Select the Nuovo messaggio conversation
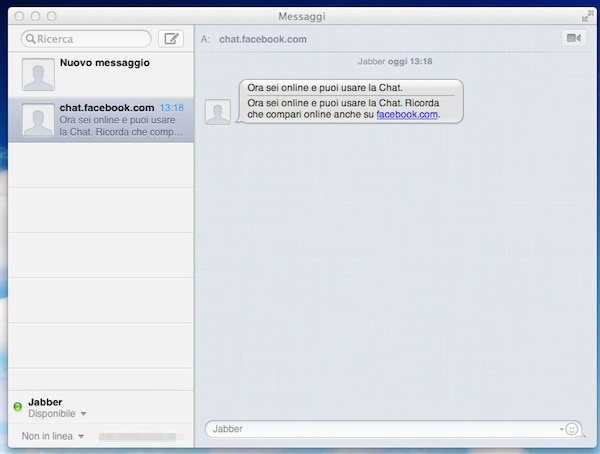 [101, 75]
